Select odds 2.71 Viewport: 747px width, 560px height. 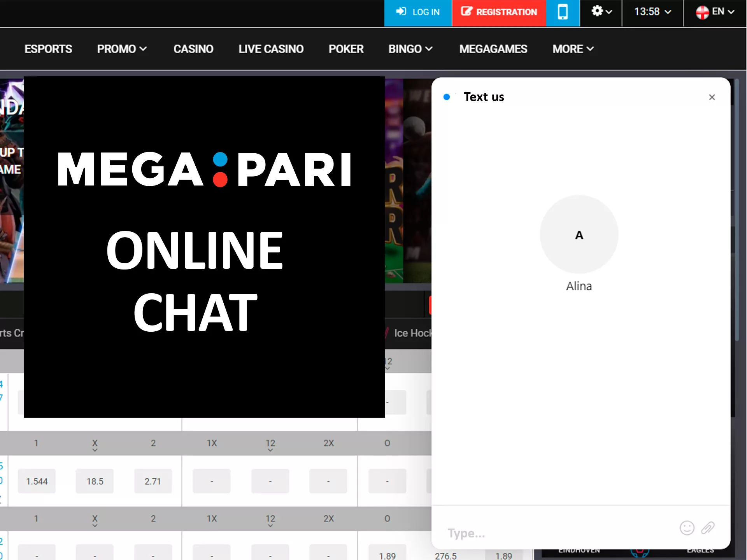point(153,481)
